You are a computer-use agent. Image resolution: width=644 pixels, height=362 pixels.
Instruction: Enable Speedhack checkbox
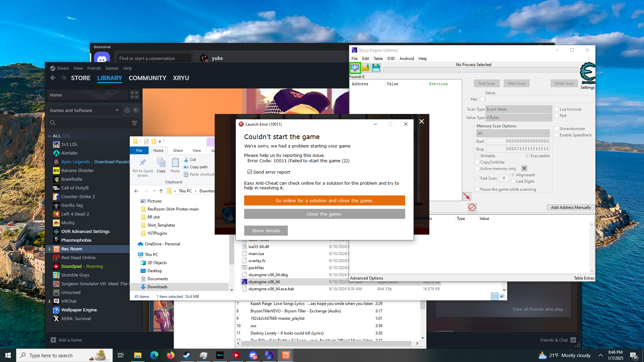(x=556, y=135)
